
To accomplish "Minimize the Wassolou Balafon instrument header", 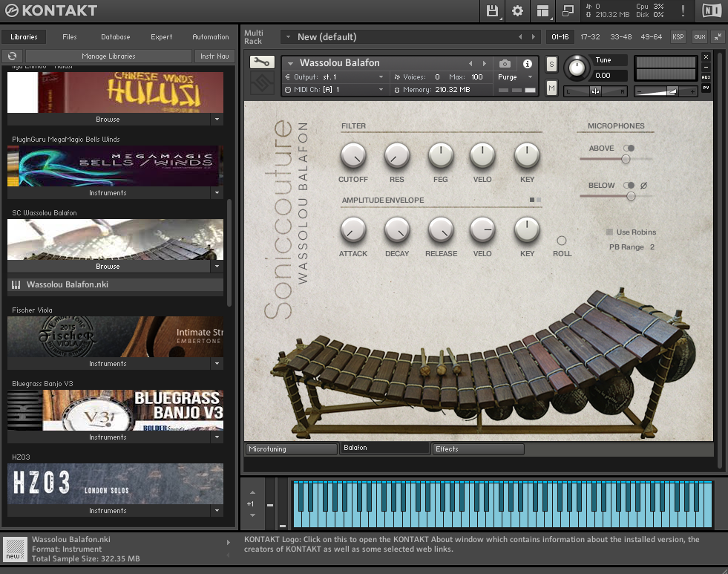I will (706, 67).
